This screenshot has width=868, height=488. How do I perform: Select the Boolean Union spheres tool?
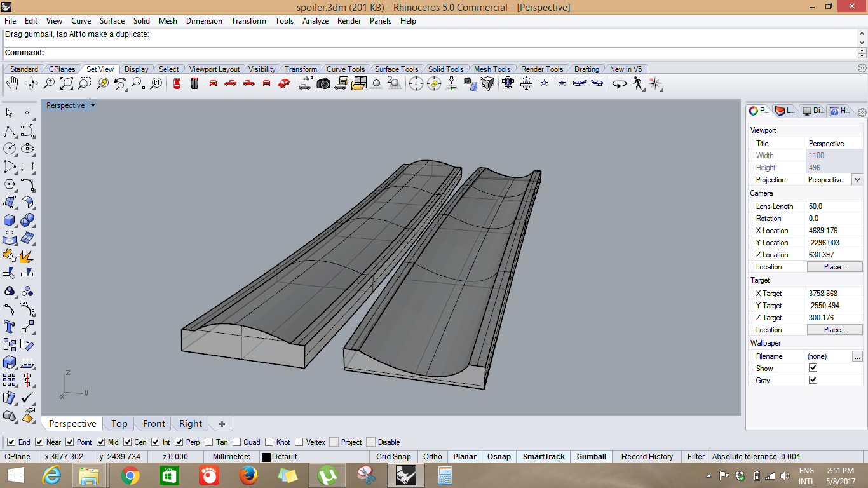pyautogui.click(x=27, y=220)
